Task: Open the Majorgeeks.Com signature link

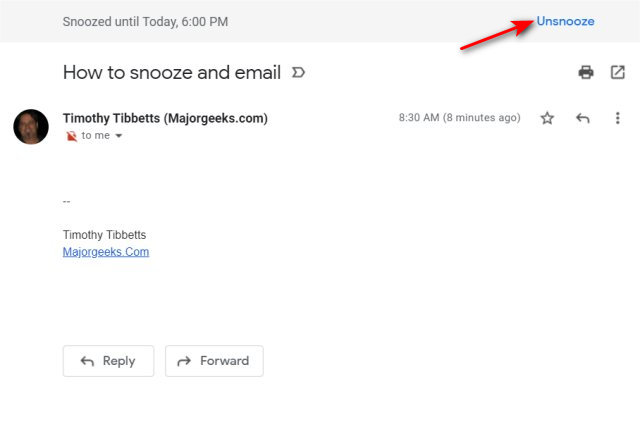Action: (106, 251)
